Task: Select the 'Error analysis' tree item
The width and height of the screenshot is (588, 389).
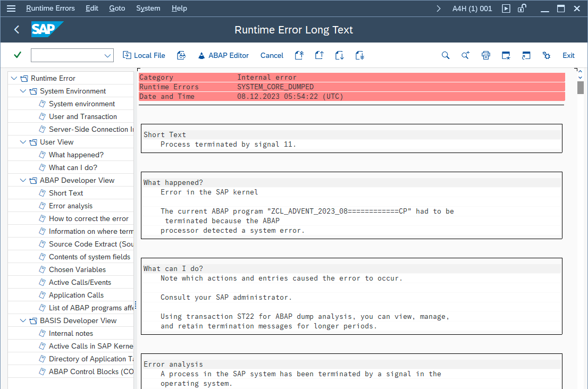Action: coord(71,206)
